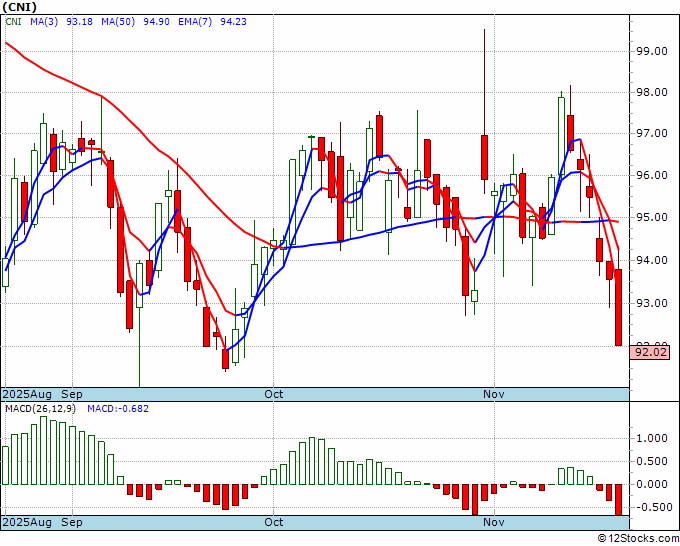This screenshot has width=680, height=546.
Task: Click the 95.00 price axis label
Action: pyautogui.click(x=651, y=217)
